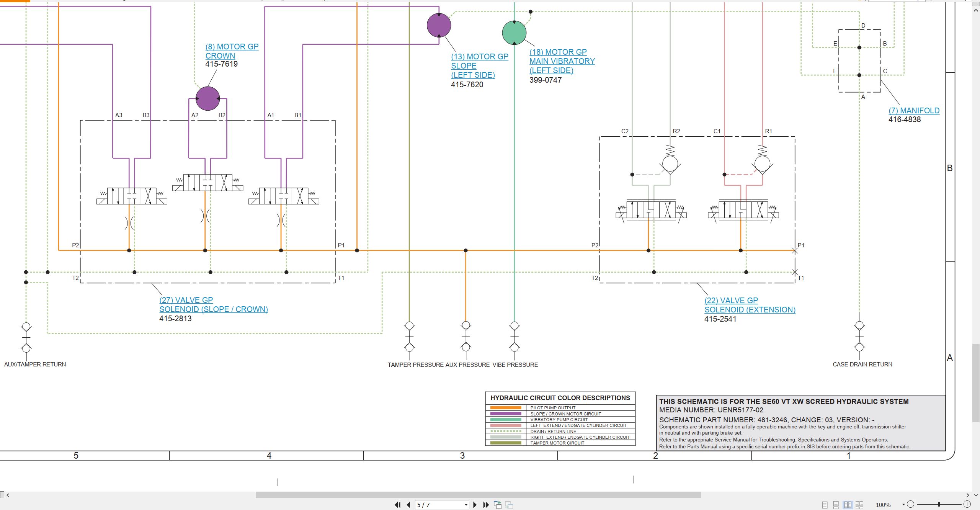
Task: Click the olive TAMPER MOTOR CIRCUIT swatch
Action: click(x=506, y=443)
